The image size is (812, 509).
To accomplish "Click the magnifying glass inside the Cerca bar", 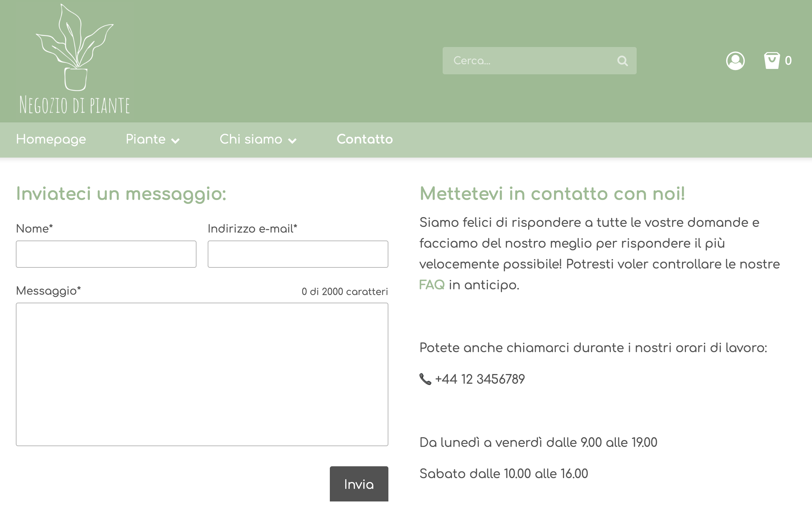I will (623, 61).
